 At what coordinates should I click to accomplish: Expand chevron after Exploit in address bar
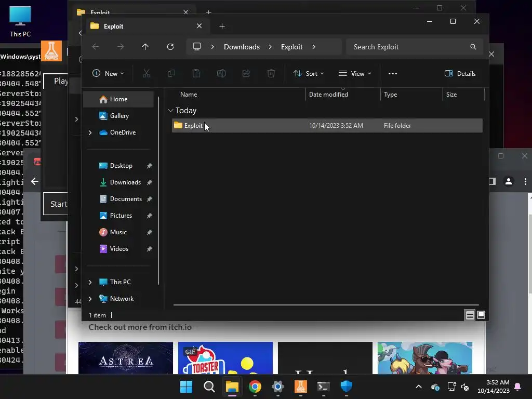[314, 47]
